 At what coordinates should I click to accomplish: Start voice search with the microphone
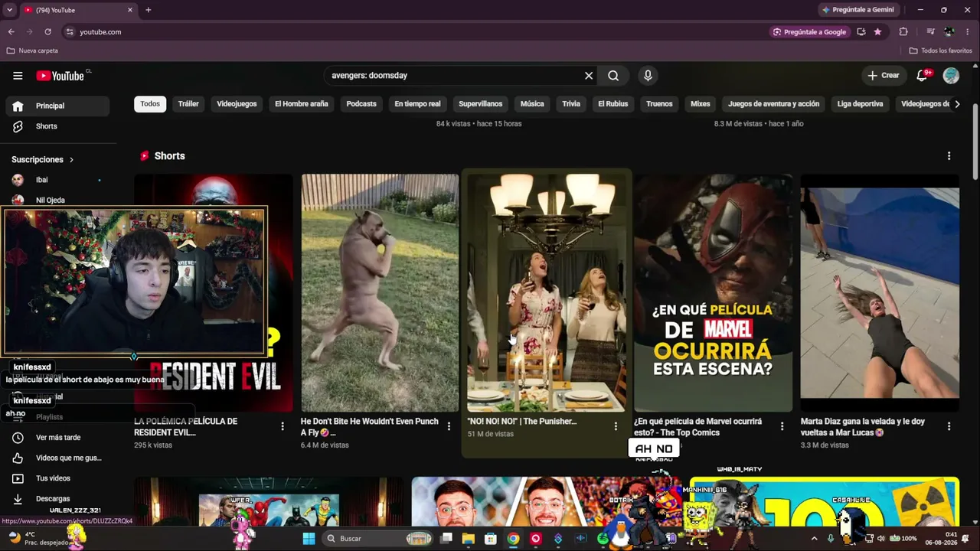coord(648,76)
